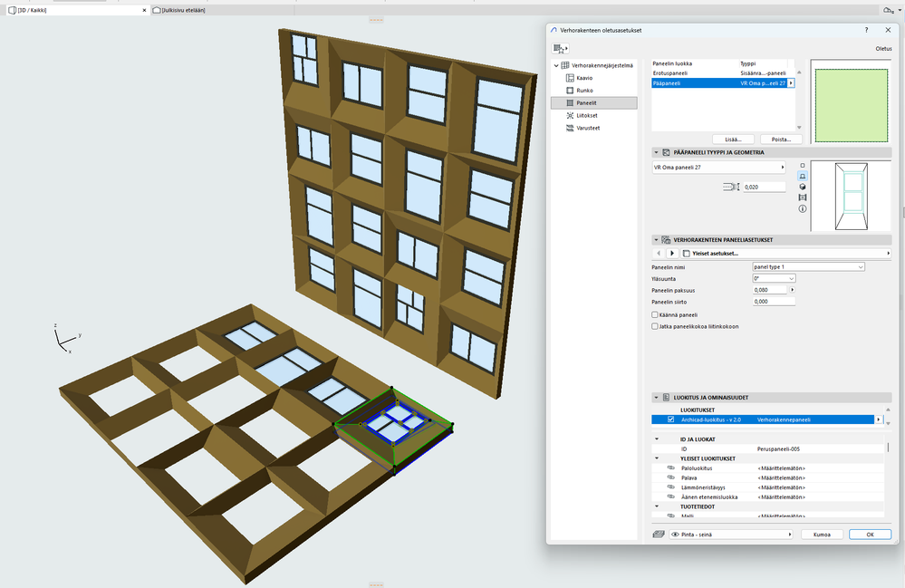Click the layer icon at dialog bottom

[659, 535]
